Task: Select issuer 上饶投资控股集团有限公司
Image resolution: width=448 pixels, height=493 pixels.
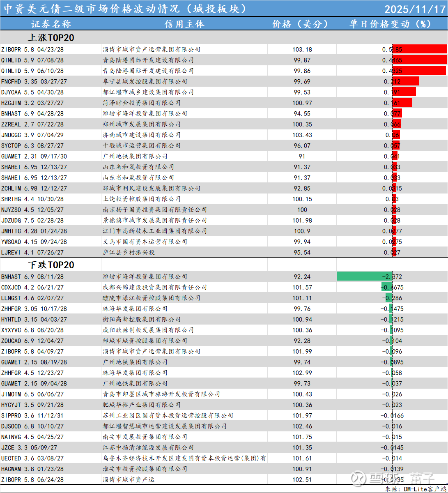Action: pyautogui.click(x=142, y=199)
